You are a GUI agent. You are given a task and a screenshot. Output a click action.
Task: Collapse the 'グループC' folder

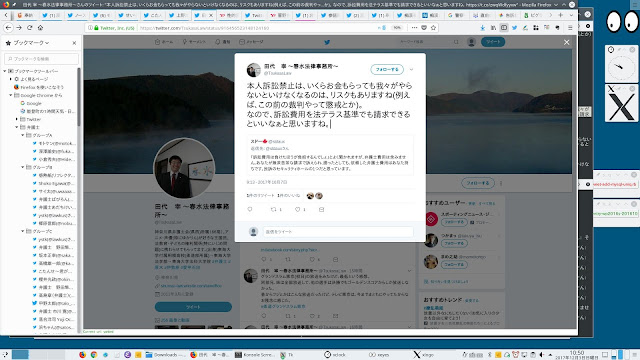pyautogui.click(x=23, y=231)
